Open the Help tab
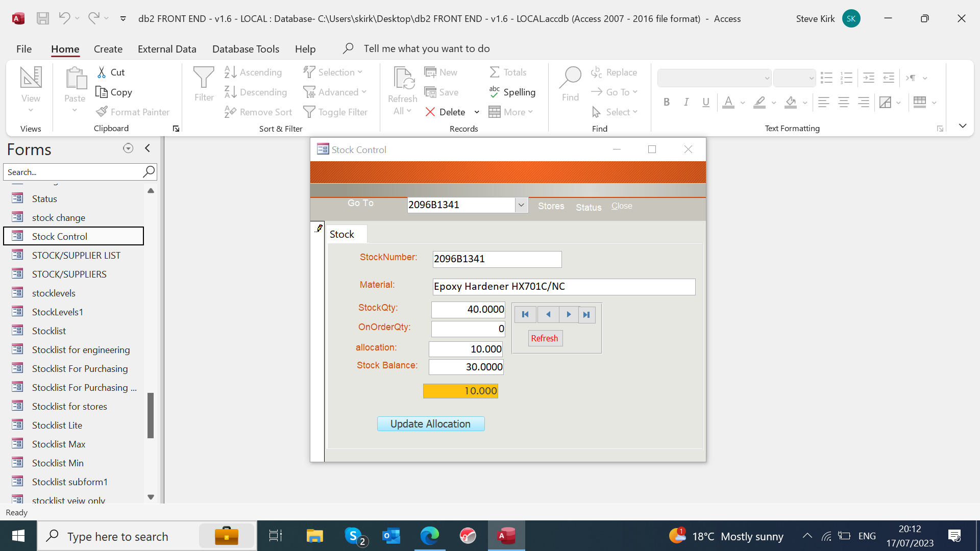Image resolution: width=980 pixels, height=551 pixels. point(305,48)
